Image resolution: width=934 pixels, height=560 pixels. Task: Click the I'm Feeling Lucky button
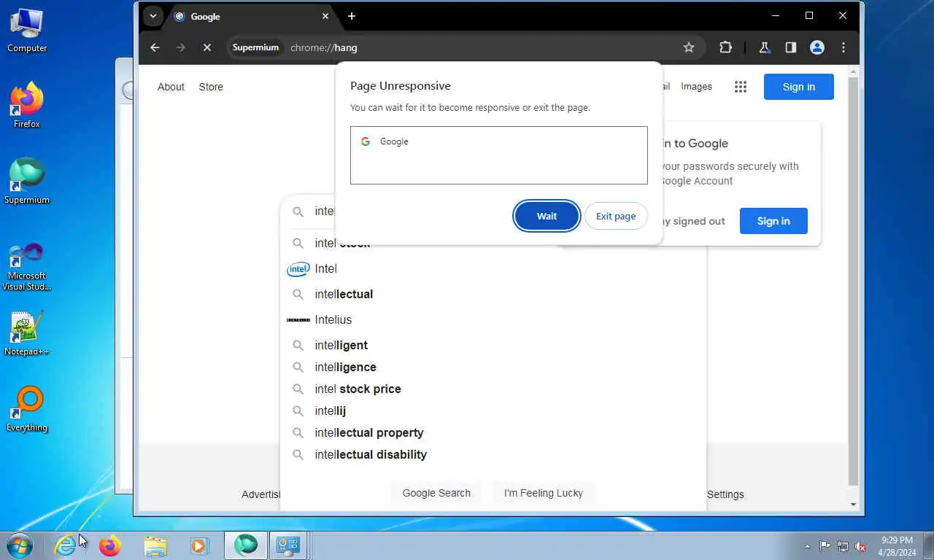pyautogui.click(x=544, y=493)
